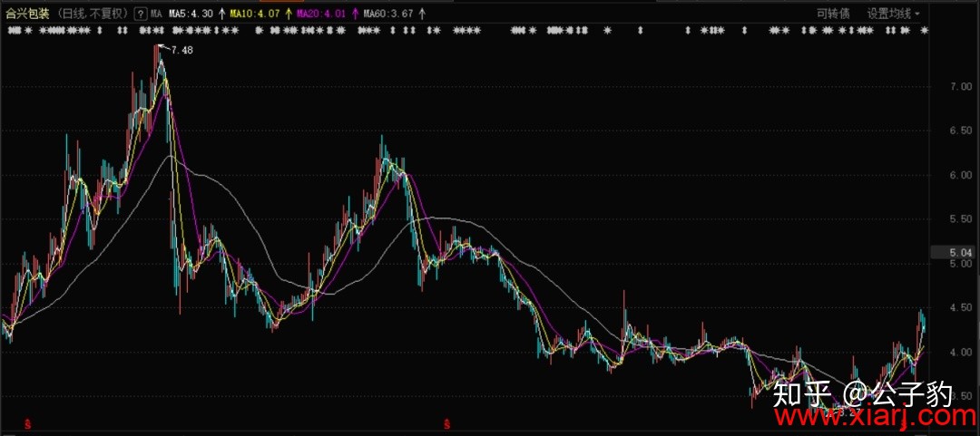Image resolution: width=980 pixels, height=436 pixels.
Task: Select the MA5:4.30 indicator label
Action: point(191,14)
